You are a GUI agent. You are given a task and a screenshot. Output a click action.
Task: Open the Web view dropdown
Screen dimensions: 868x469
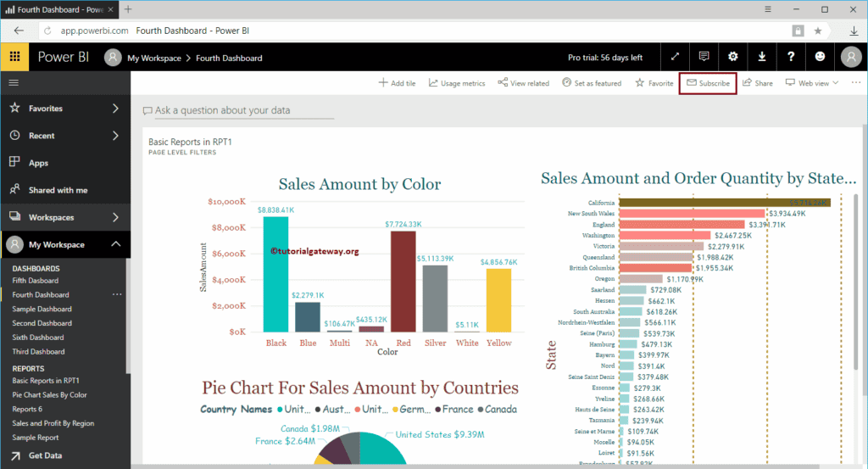pyautogui.click(x=812, y=83)
